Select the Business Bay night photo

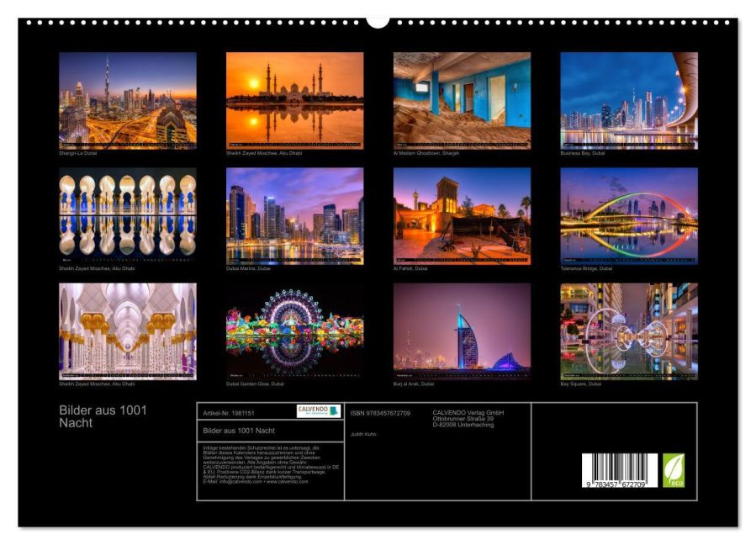629,100
